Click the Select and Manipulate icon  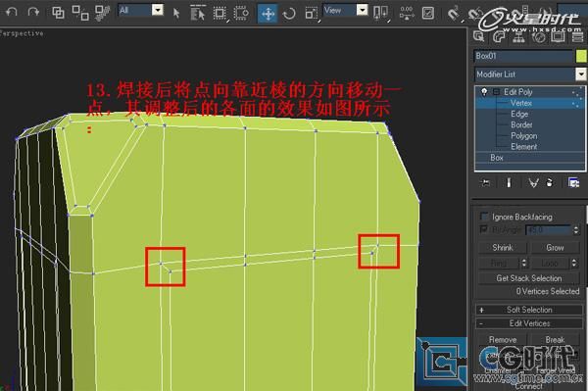pyautogui.click(x=407, y=13)
